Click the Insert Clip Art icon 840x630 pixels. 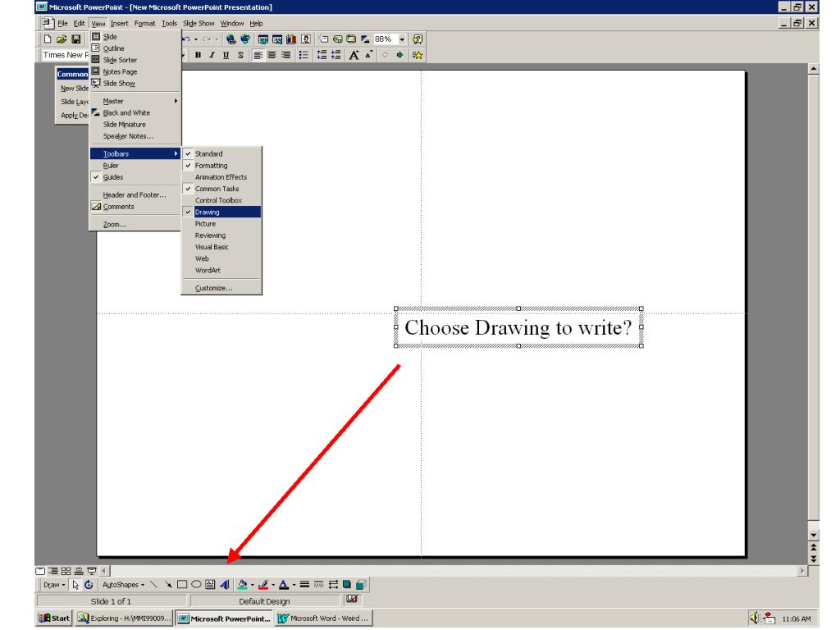(305, 39)
